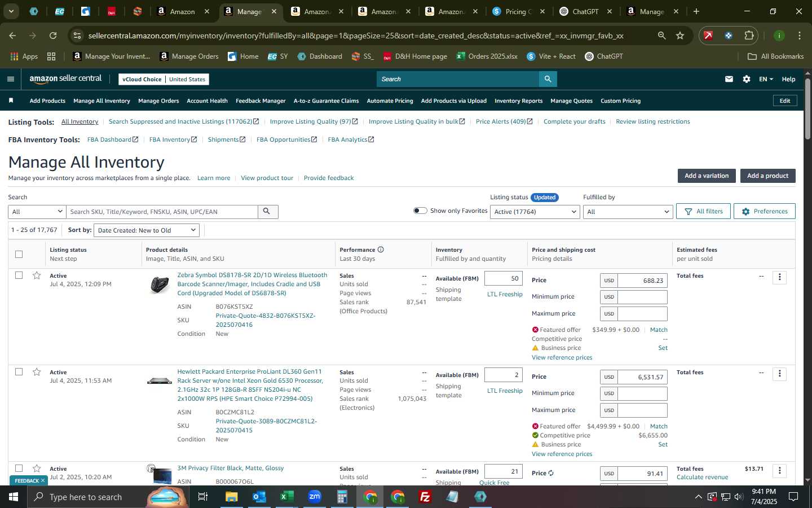Open the Seller Central settings gear
Viewport: 812px width, 508px height.
point(747,79)
